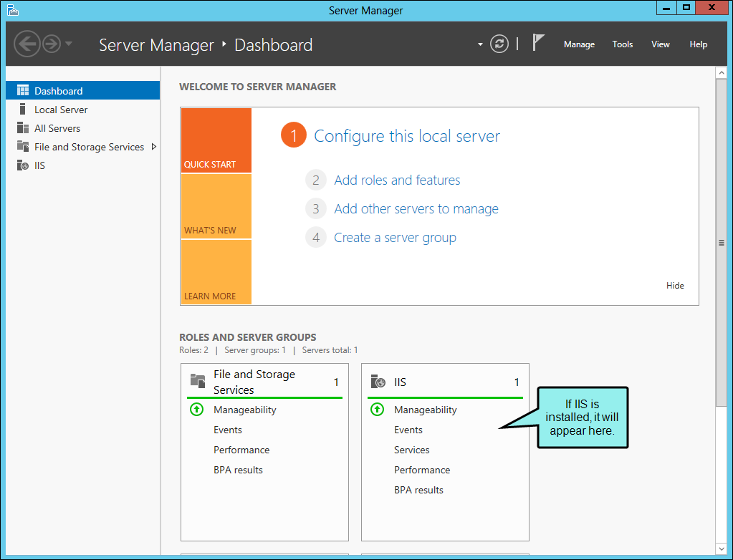Viewport: 733px width, 560px height.
Task: Click the orange step 1 circle
Action: pyautogui.click(x=294, y=135)
